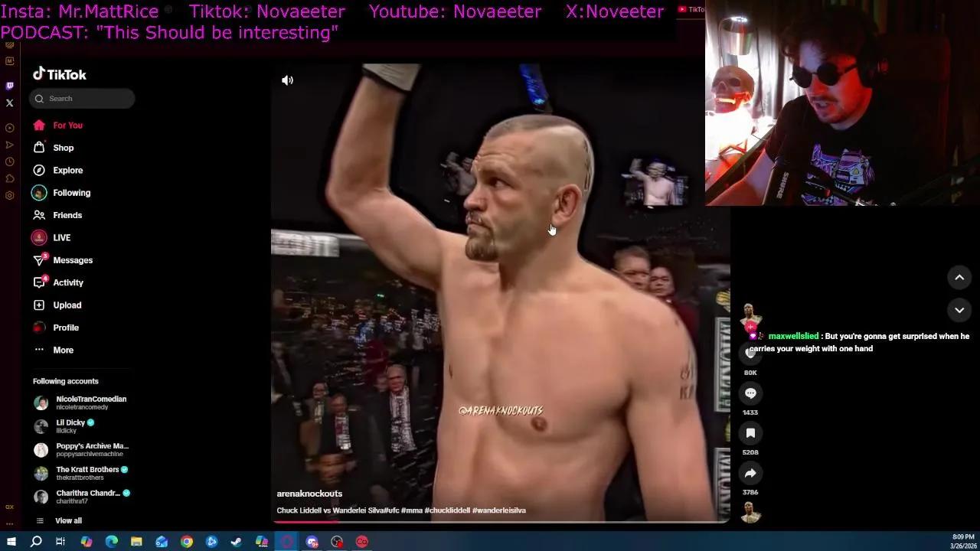Open the For You feed
Image resolution: width=980 pixels, height=551 pixels.
pos(67,126)
